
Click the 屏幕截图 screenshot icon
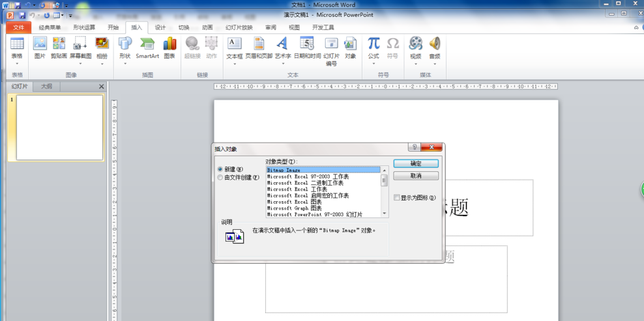80,44
